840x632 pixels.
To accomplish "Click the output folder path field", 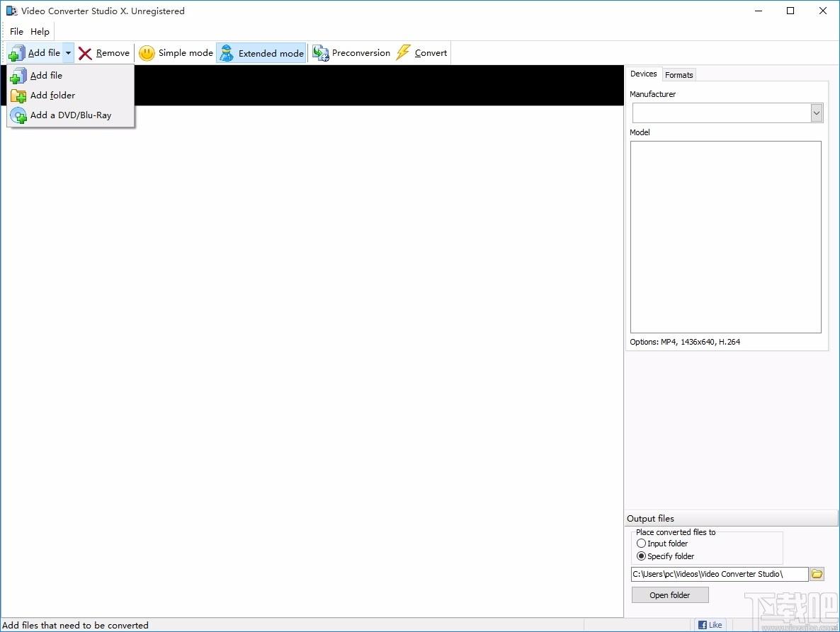I will (720, 574).
